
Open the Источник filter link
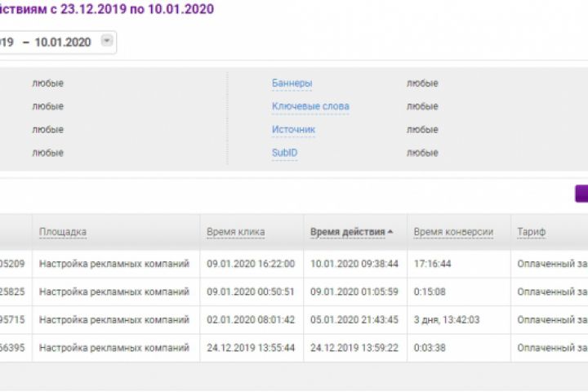tap(293, 129)
